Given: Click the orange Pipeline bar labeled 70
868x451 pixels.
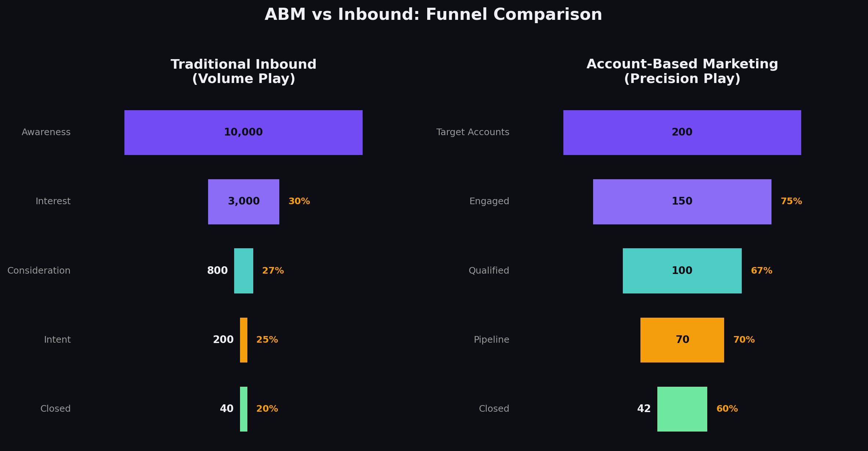Looking at the screenshot, I should pyautogui.click(x=682, y=339).
